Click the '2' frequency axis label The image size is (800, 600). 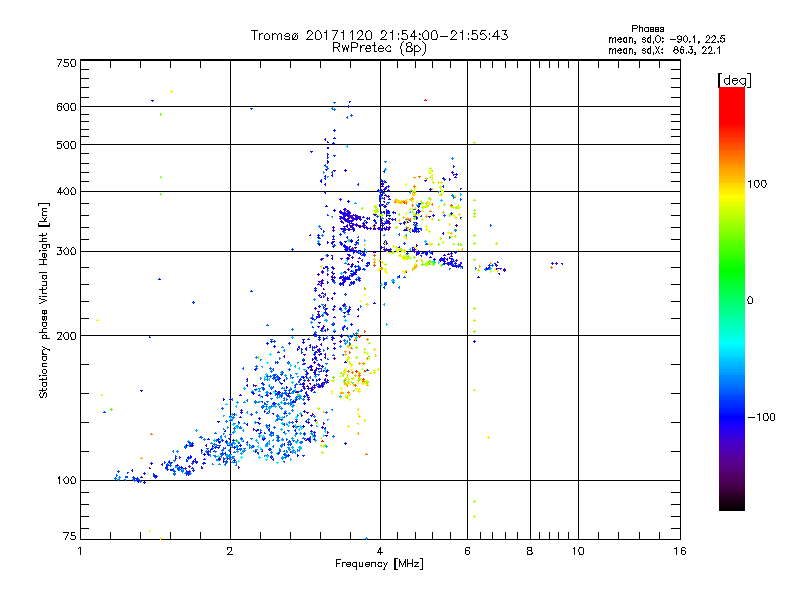[230, 551]
